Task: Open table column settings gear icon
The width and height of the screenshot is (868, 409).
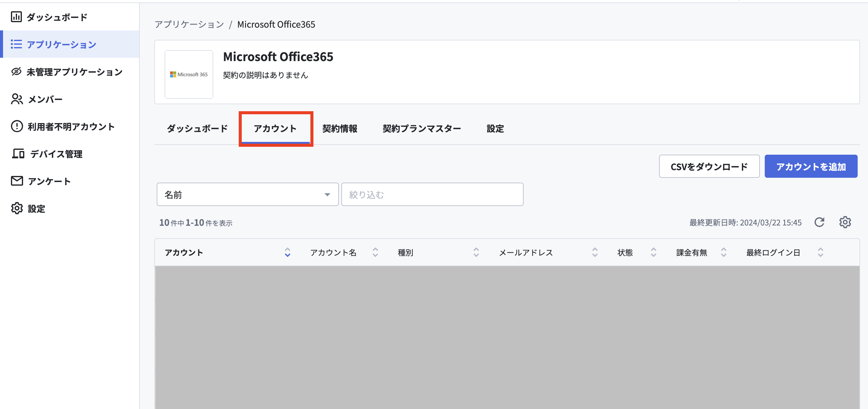Action: [845, 222]
